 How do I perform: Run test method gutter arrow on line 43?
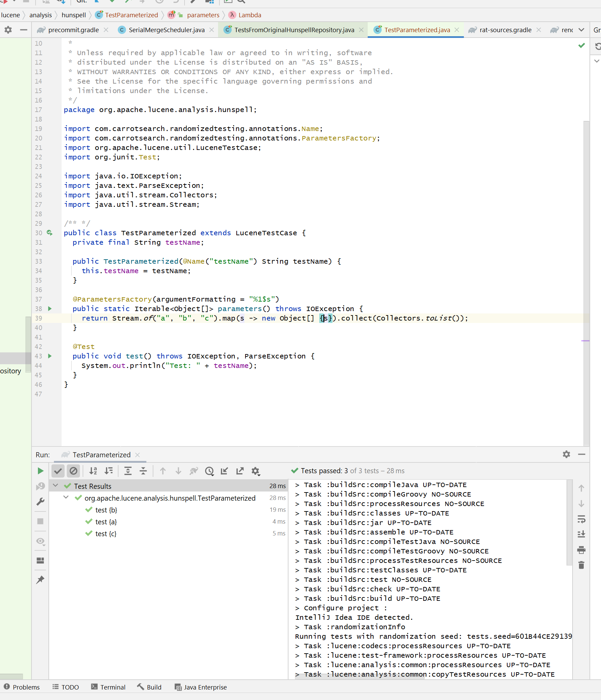point(50,356)
